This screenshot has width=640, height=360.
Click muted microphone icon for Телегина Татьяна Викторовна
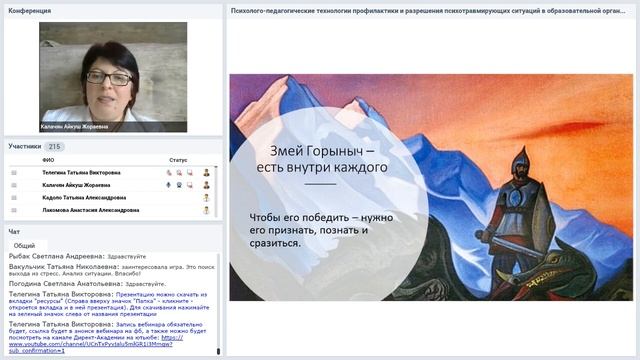pos(169,173)
